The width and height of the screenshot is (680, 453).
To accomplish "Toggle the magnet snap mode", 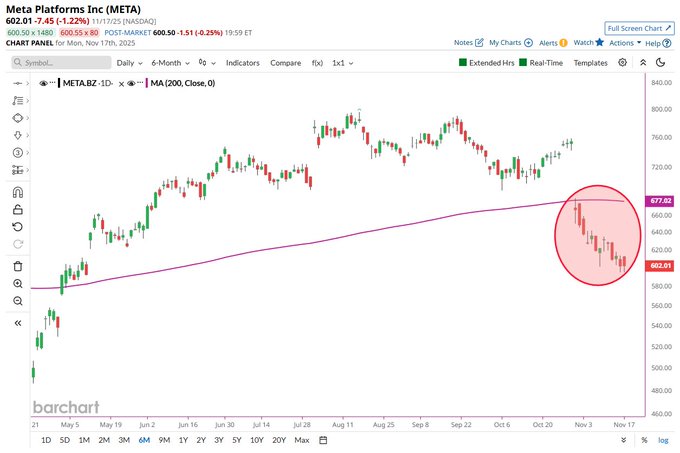I will tap(18, 192).
